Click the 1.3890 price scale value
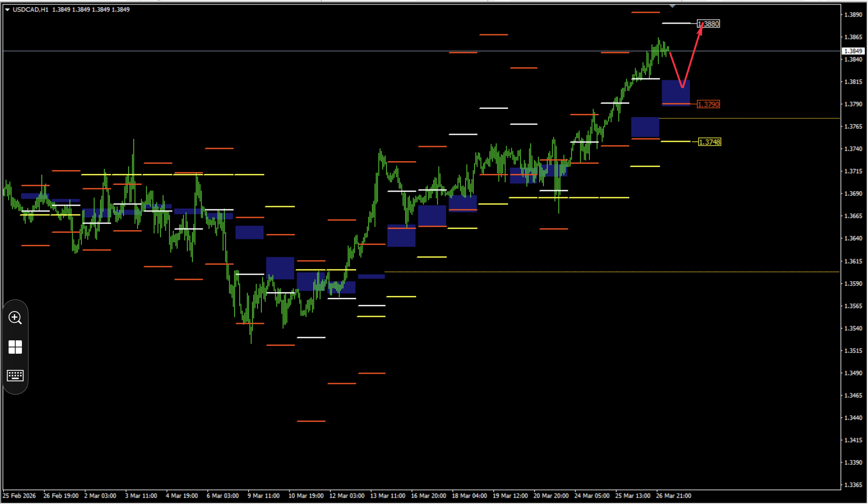The image size is (868, 504). 853,15
